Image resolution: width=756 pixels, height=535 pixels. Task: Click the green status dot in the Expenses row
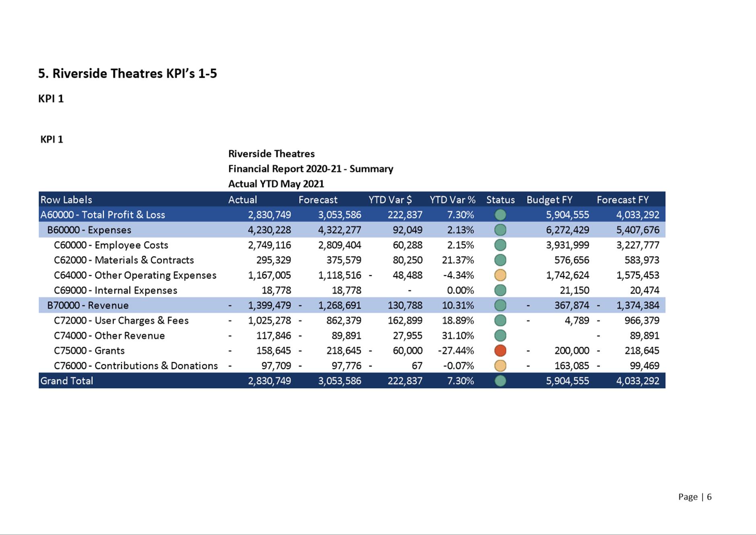coord(500,230)
